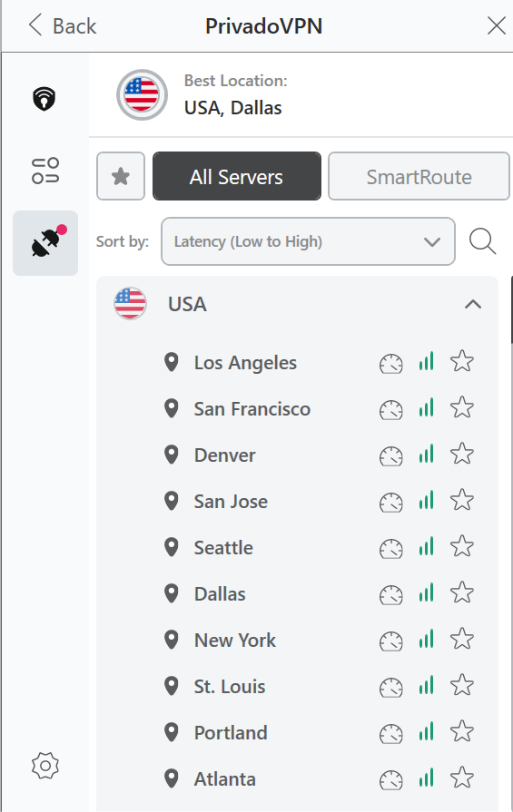Connect to the San Jose server
This screenshot has width=513, height=812.
point(231,502)
